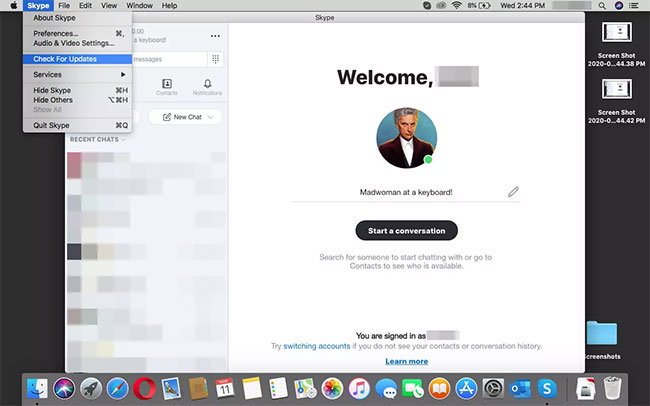Viewport: 650px width, 406px height.
Task: Click the pencil icon to edit mood message
Action: coord(513,192)
